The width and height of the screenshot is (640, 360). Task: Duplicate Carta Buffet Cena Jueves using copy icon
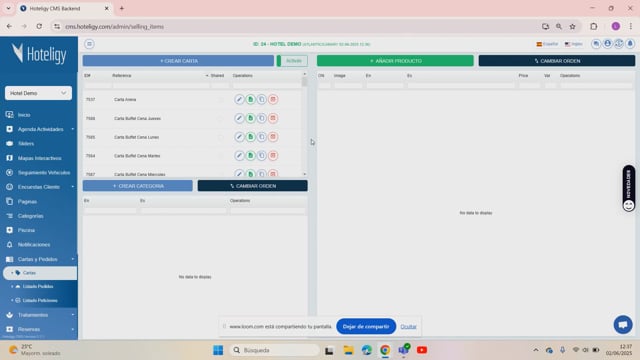pos(262,118)
